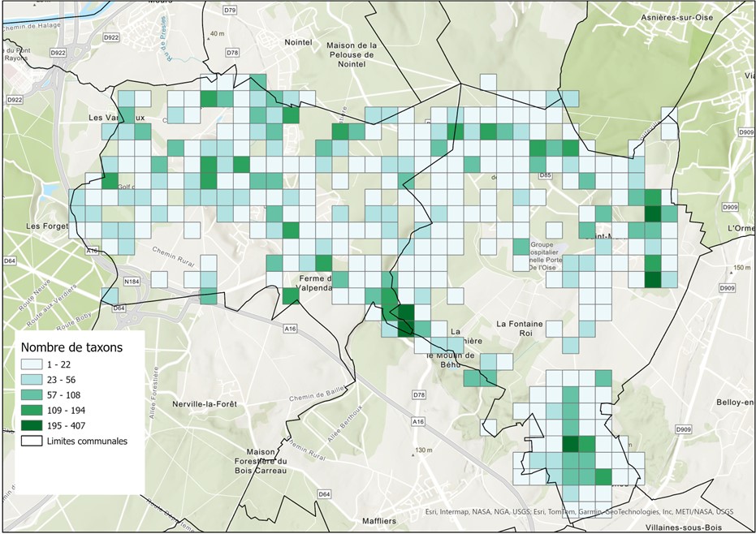This screenshot has height=534, width=756.
Task: Click the Nombre de taxons legend title
Action: coord(70,347)
